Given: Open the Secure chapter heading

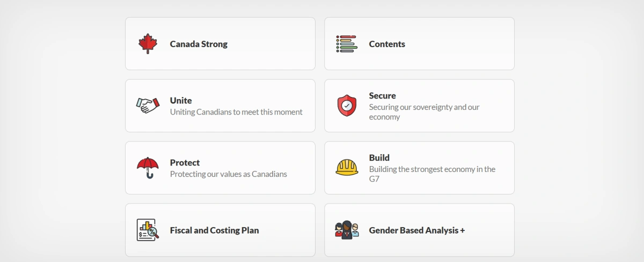Looking at the screenshot, I should [x=383, y=95].
